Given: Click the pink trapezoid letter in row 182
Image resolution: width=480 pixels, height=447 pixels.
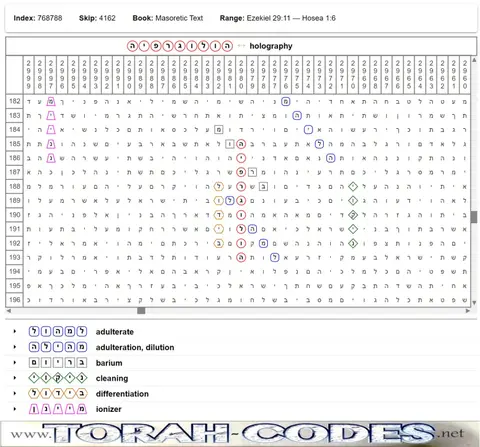Looking at the screenshot, I should point(51,101).
